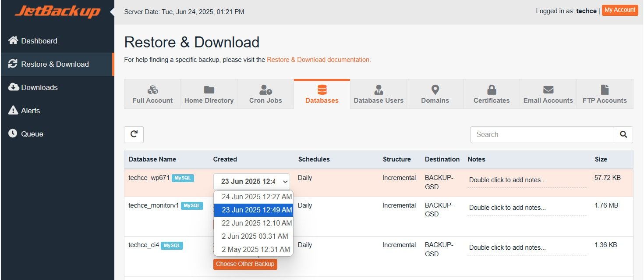Open the Email Accounts tab
The width and height of the screenshot is (644, 280).
pos(548,94)
